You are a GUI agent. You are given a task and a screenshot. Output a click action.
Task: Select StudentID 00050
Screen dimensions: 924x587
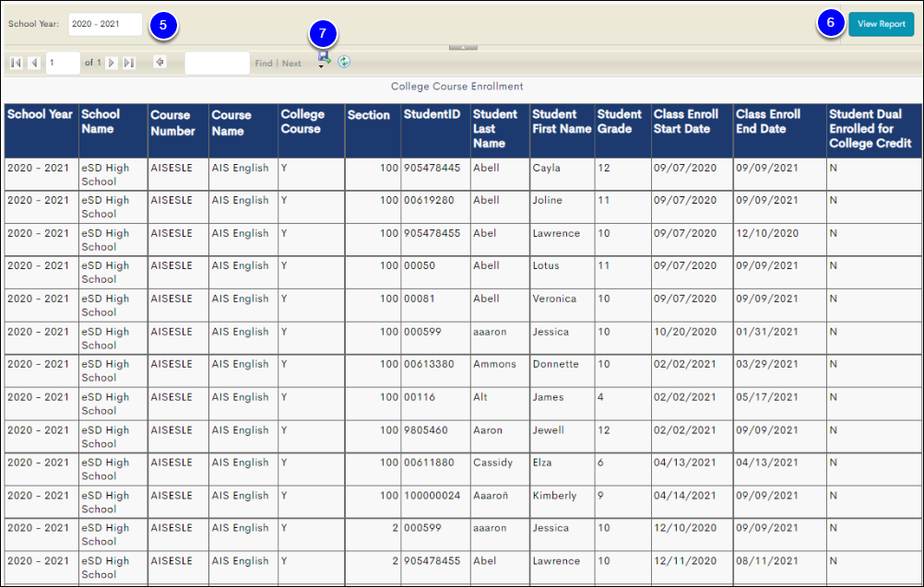[x=420, y=265]
